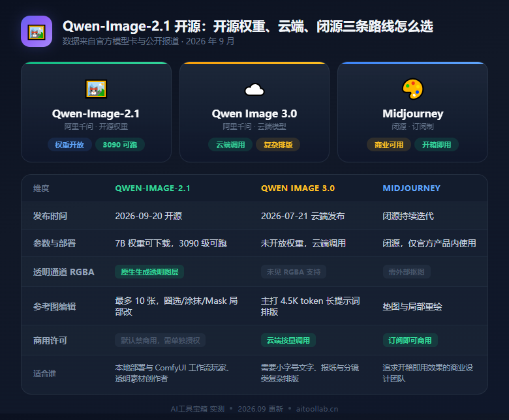
Task: Click the 闭源持续迭代 cell
Action: [408, 216]
